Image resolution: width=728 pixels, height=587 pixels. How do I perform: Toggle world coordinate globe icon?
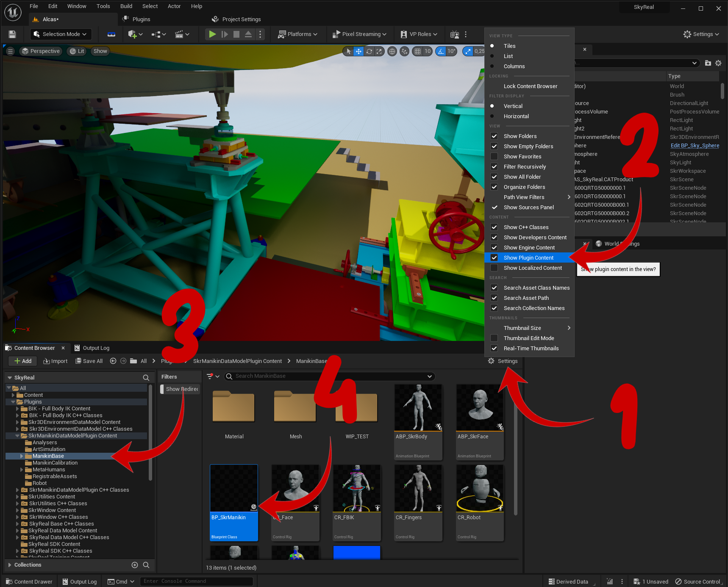click(x=392, y=51)
